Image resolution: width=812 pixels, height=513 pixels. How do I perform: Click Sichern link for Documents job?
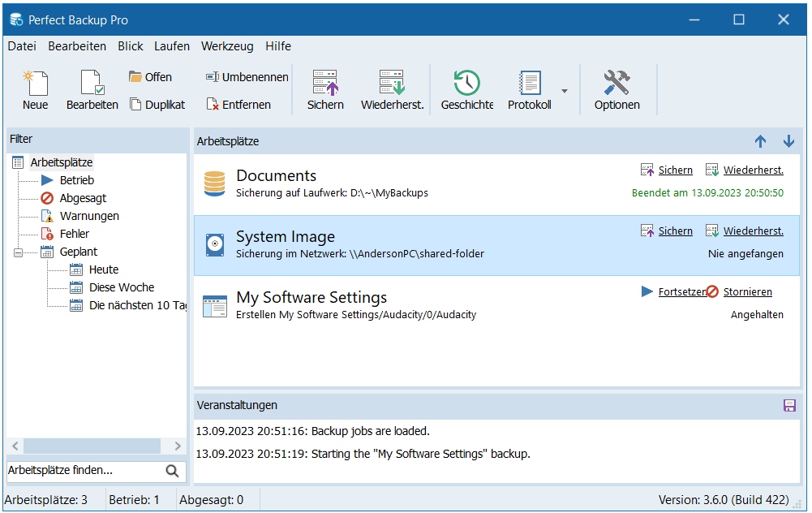click(x=675, y=170)
